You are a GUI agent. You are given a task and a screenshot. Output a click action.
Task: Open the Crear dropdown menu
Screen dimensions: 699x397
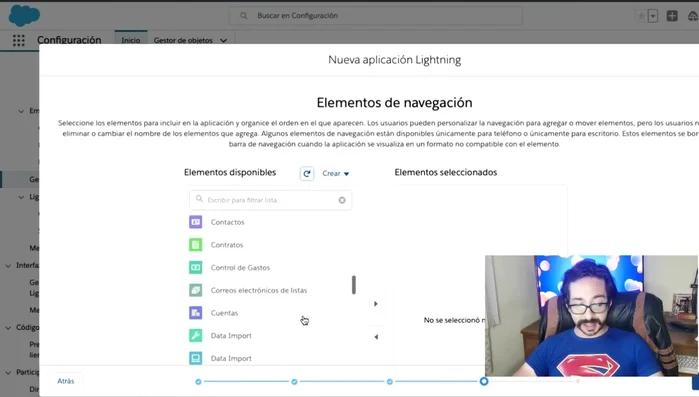336,173
